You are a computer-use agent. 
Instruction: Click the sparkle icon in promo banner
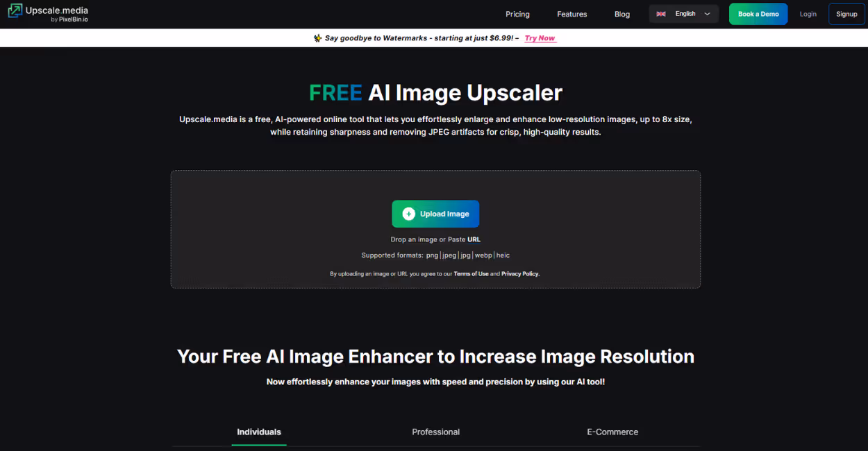pyautogui.click(x=318, y=38)
